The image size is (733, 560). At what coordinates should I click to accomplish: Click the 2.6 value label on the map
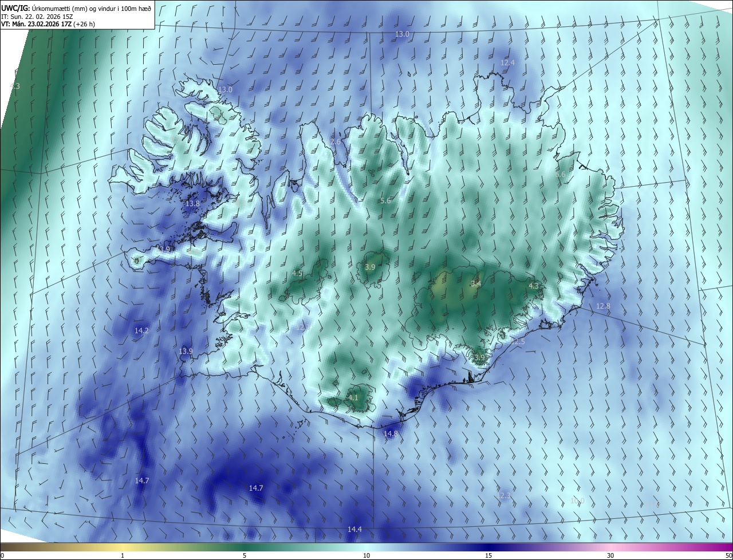(336, 141)
